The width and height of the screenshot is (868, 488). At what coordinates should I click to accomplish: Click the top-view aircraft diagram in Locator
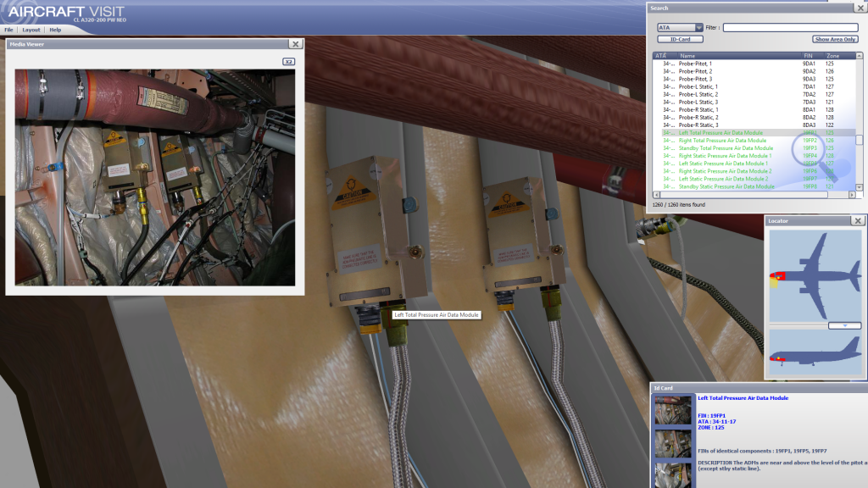[815, 275]
